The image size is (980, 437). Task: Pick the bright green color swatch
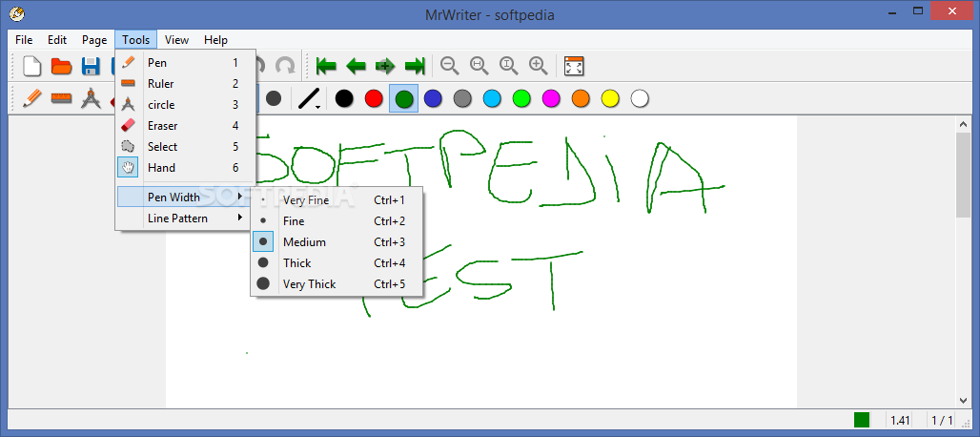click(x=521, y=99)
